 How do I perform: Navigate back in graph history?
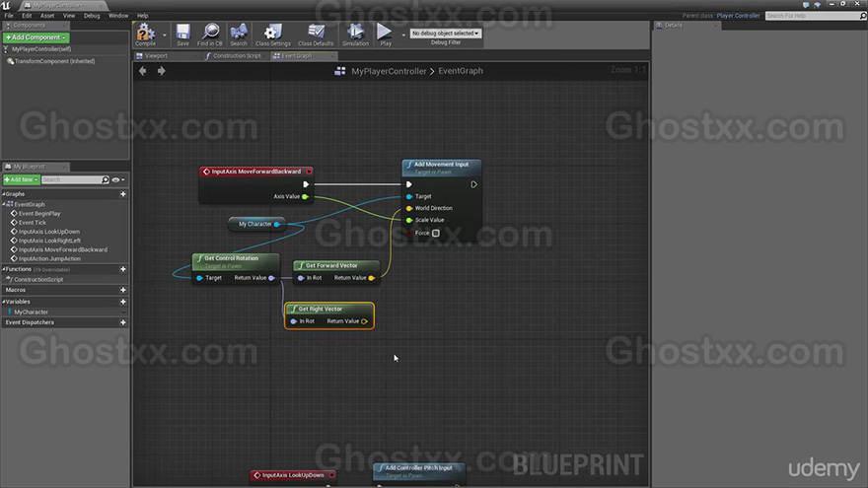coord(143,71)
